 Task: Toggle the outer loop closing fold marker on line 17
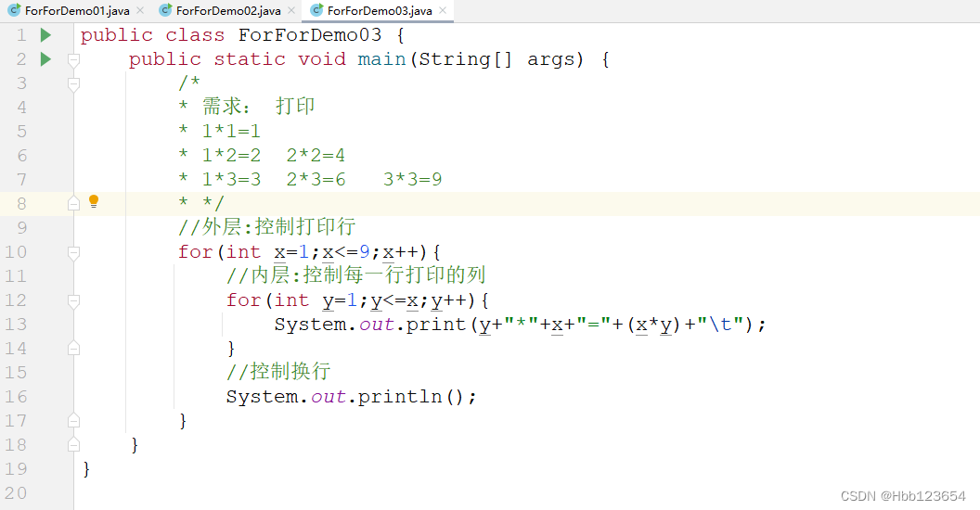[x=73, y=421]
